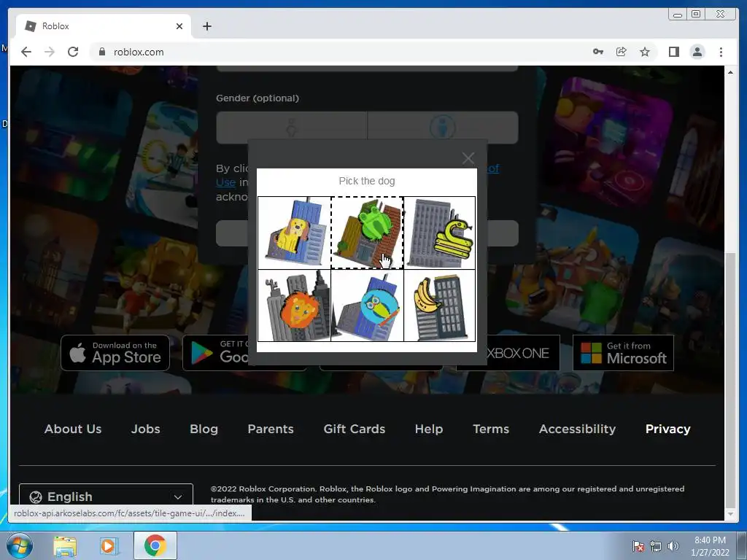Open the Privacy footer link

[x=668, y=429]
